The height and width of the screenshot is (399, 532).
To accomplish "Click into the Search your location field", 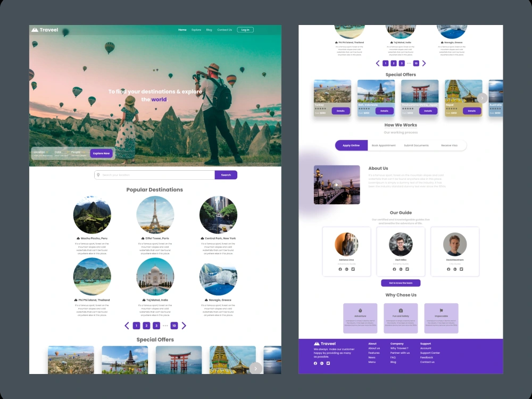I will (x=155, y=175).
